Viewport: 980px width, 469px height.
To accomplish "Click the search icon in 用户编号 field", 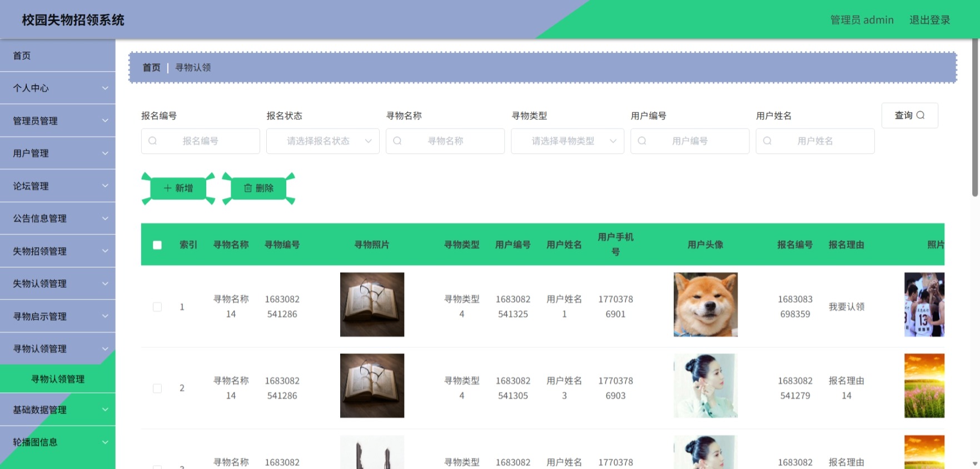I will 642,141.
